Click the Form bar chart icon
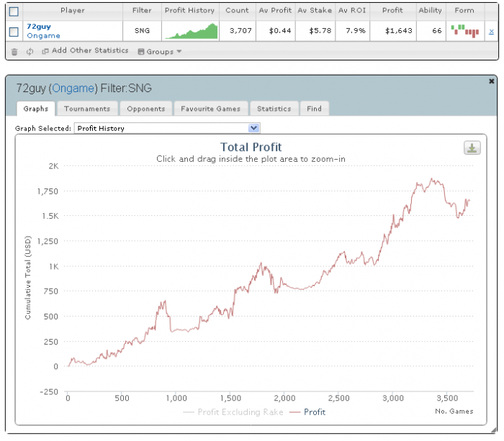 (x=465, y=31)
